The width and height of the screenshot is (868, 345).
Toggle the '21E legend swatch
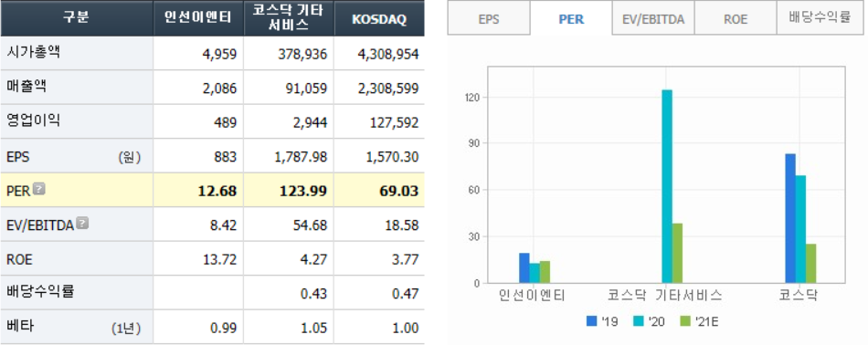685,320
